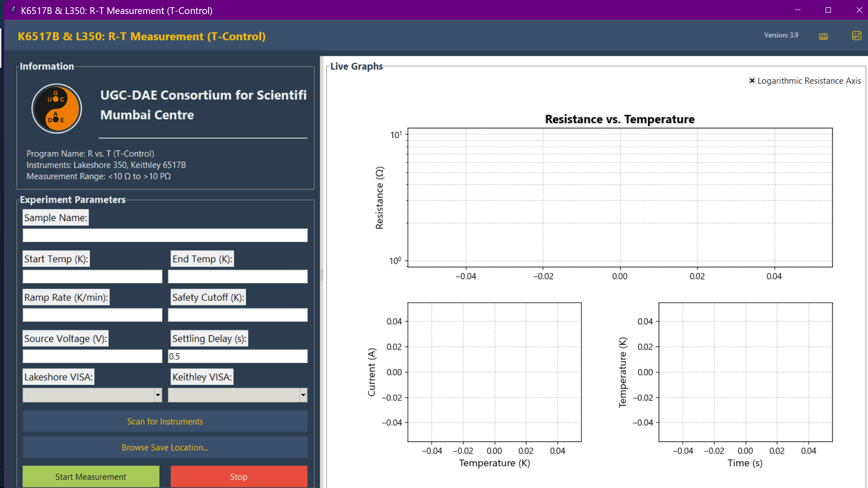Click the UGC-DAE circular logo
This screenshot has height=488, width=868.
(57, 108)
